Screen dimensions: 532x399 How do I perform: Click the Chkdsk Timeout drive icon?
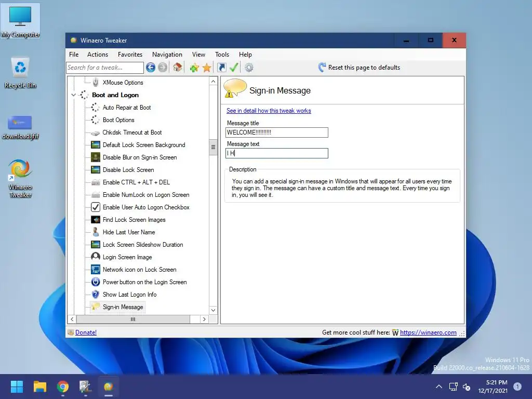pos(96,132)
